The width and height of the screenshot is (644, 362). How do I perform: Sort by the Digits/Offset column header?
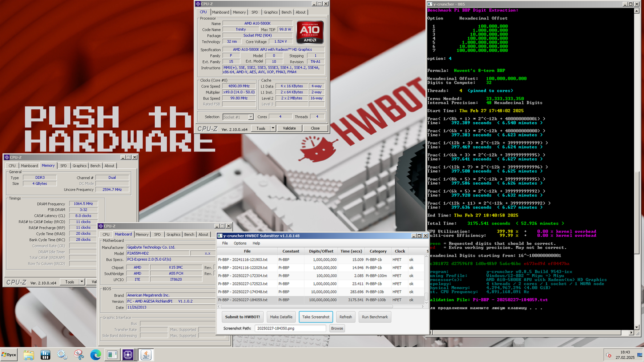coord(321,251)
